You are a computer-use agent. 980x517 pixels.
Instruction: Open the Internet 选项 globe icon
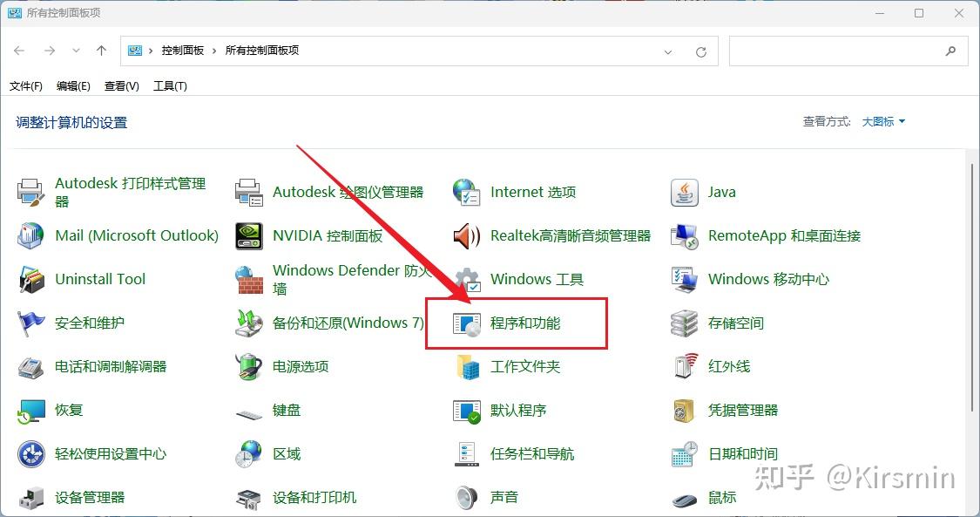(x=466, y=192)
